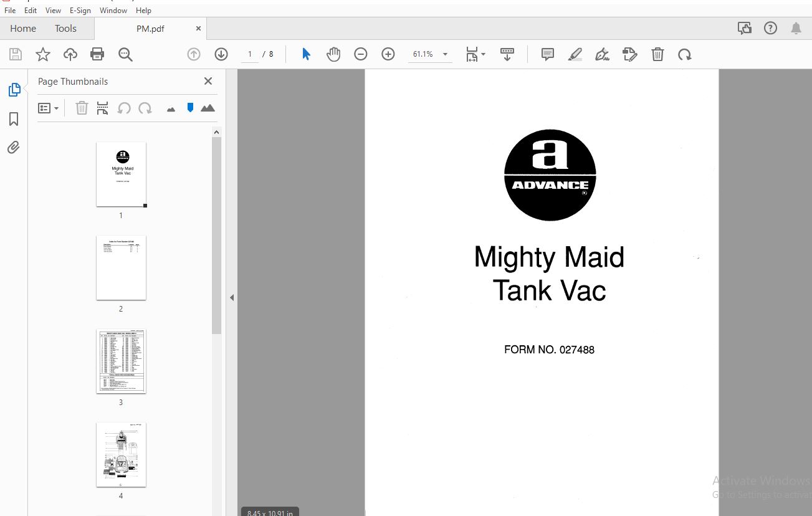Go to next page with the down arrow
The height and width of the screenshot is (516, 812).
pyautogui.click(x=221, y=54)
